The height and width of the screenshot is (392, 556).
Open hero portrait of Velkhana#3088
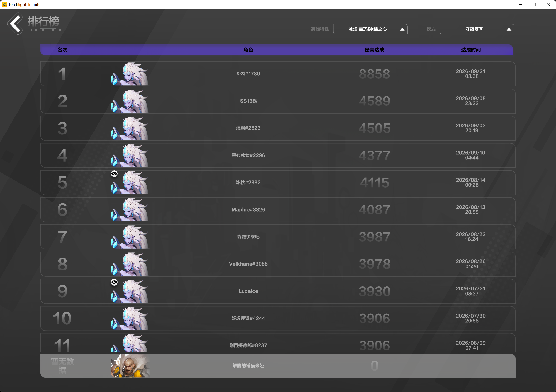[x=129, y=264]
